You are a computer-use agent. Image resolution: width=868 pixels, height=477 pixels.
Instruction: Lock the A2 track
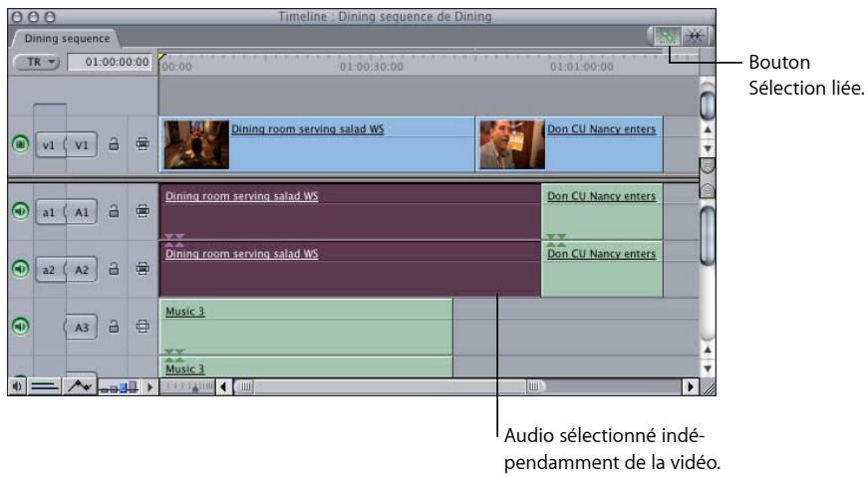click(114, 269)
